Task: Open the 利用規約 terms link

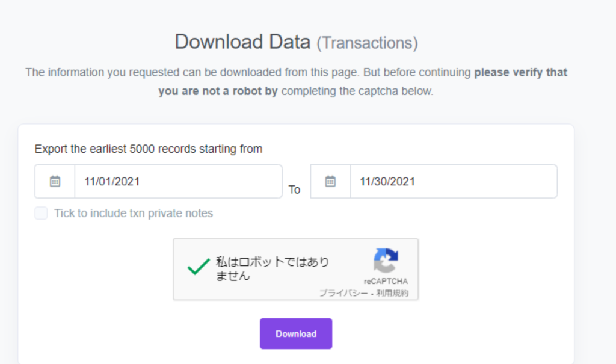Action: tap(392, 293)
